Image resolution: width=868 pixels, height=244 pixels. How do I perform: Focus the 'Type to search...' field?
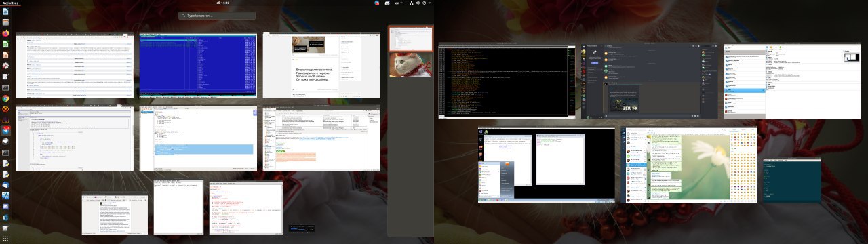217,15
